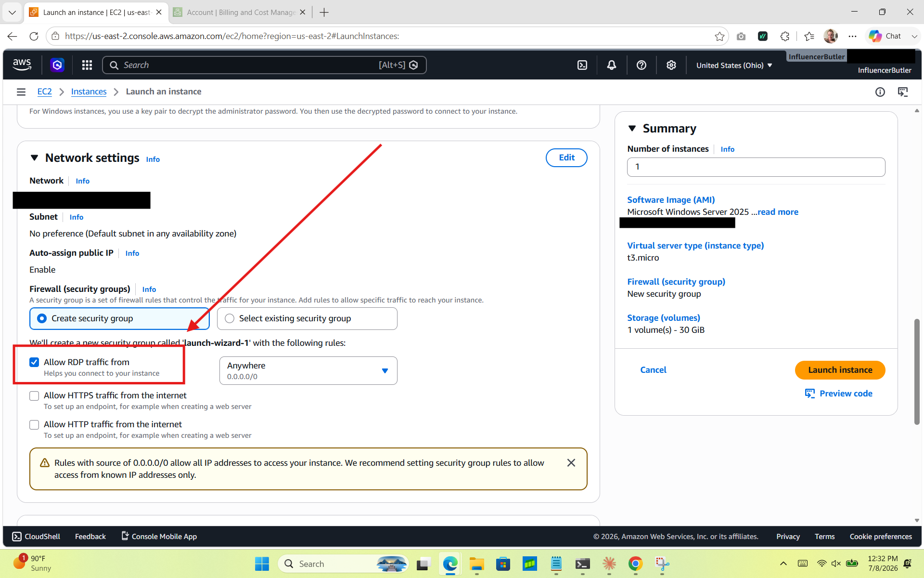
Task: Open CloudShell from the footer bar
Action: tap(36, 537)
